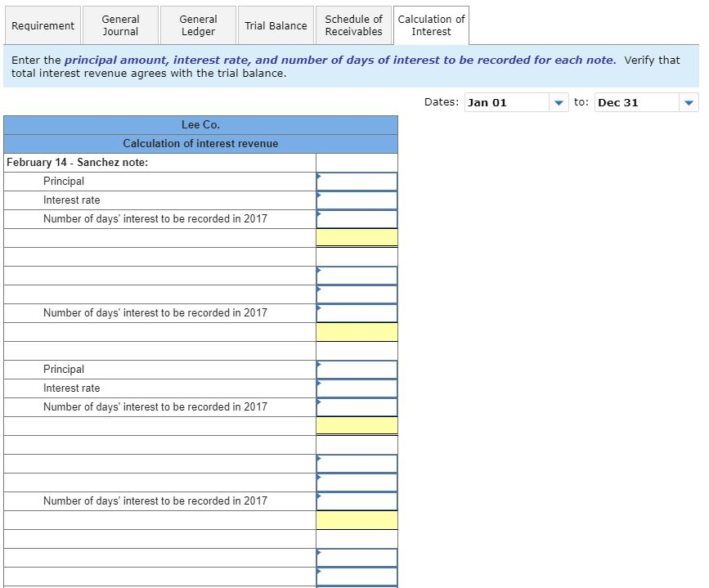Click the first Principal label under Sanchez note
The height and width of the screenshot is (588, 709).
pos(64,182)
